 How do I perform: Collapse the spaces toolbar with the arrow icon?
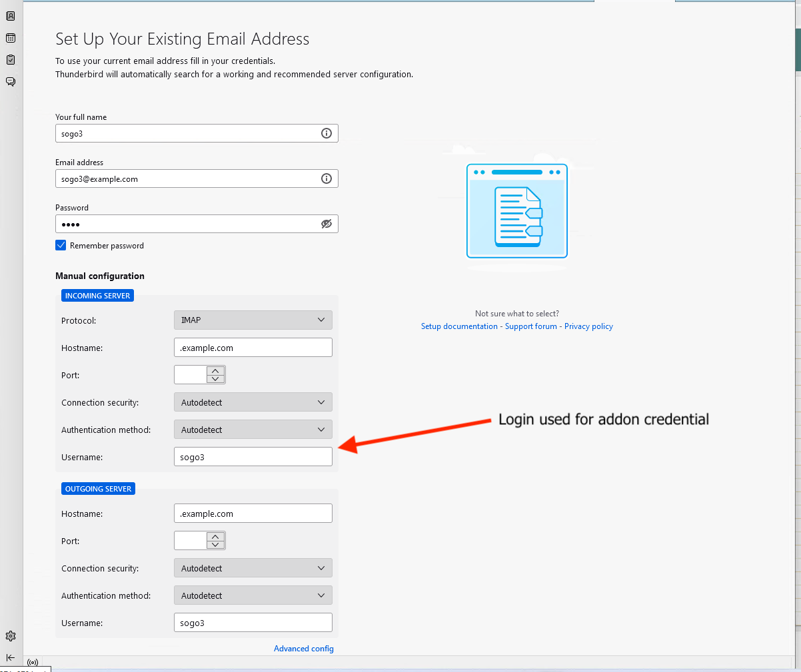pyautogui.click(x=11, y=657)
